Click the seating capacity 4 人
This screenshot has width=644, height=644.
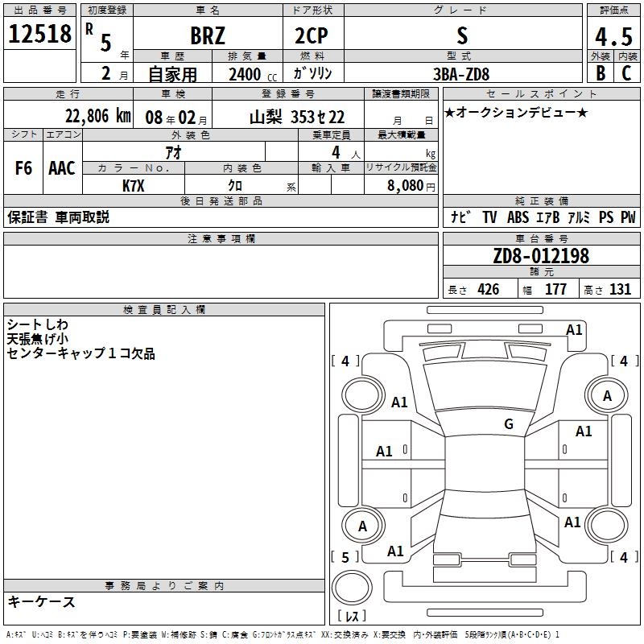(346, 153)
